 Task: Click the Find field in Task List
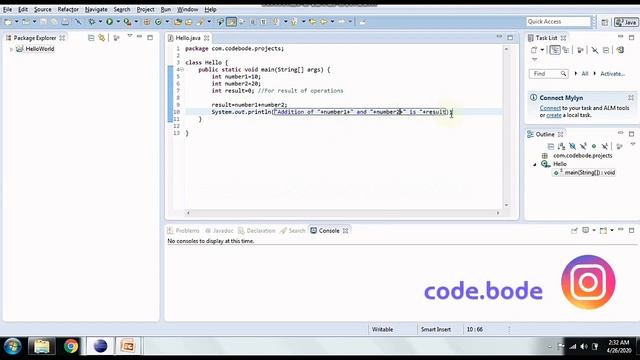pyautogui.click(x=549, y=74)
